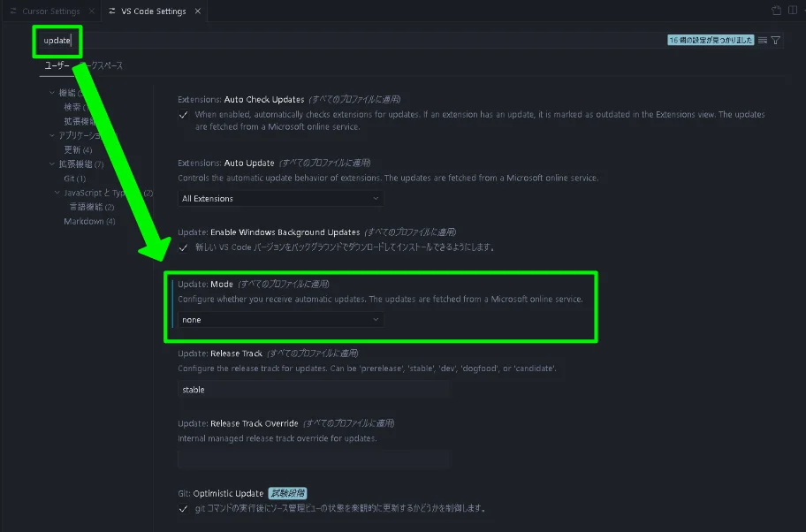The width and height of the screenshot is (806, 532).
Task: Select the ユーザー settings scope tab
Action: coord(57,65)
